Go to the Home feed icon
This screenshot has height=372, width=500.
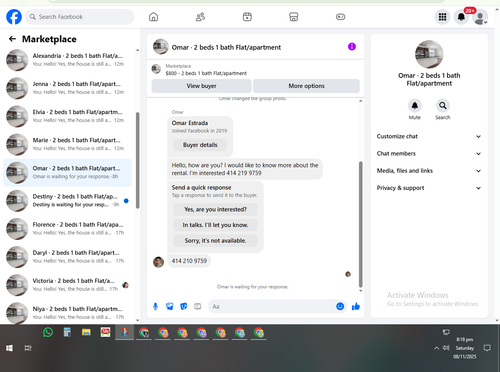(x=153, y=17)
